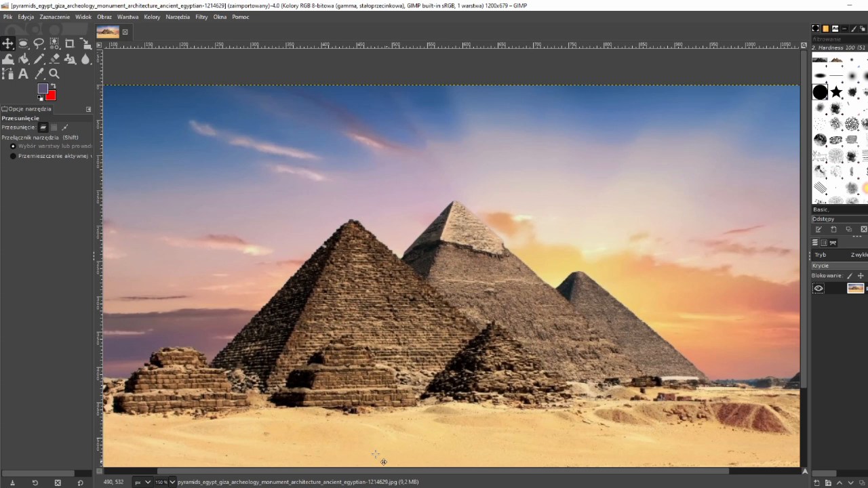Open the Filtry menu
868x488 pixels.
coord(201,17)
